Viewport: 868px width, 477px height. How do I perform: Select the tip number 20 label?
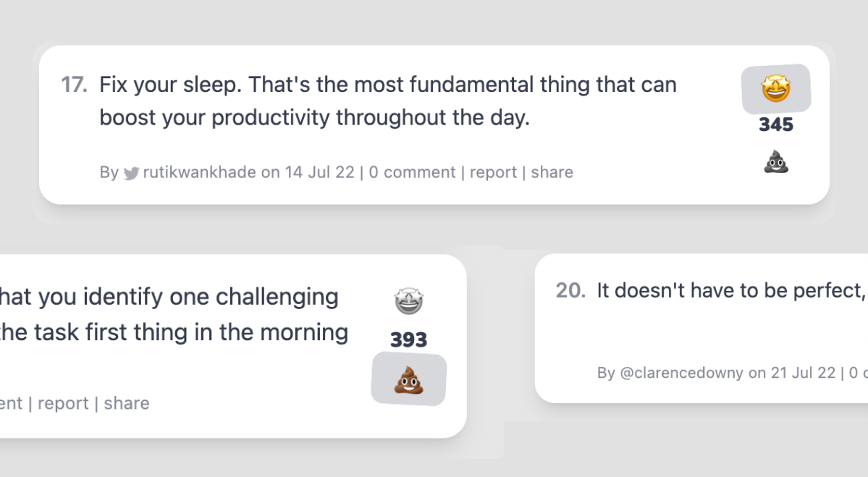click(x=570, y=290)
